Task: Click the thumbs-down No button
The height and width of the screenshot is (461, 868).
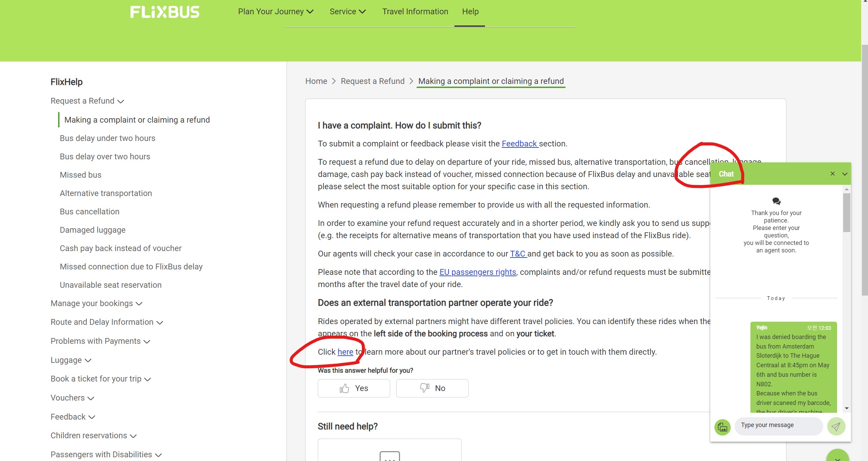Action: click(432, 388)
